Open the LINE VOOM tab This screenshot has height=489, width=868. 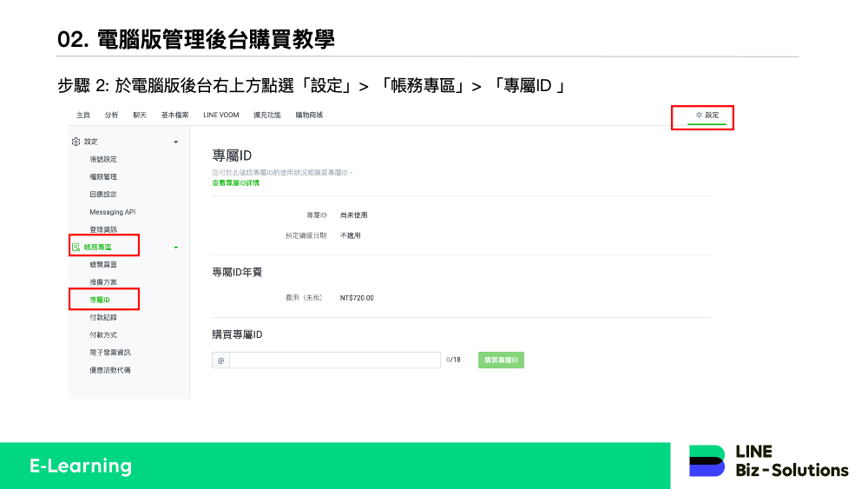pos(220,115)
